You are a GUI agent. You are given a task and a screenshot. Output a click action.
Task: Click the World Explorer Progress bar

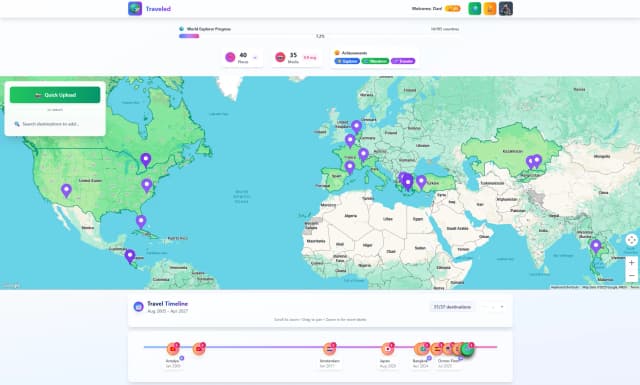(320, 36)
